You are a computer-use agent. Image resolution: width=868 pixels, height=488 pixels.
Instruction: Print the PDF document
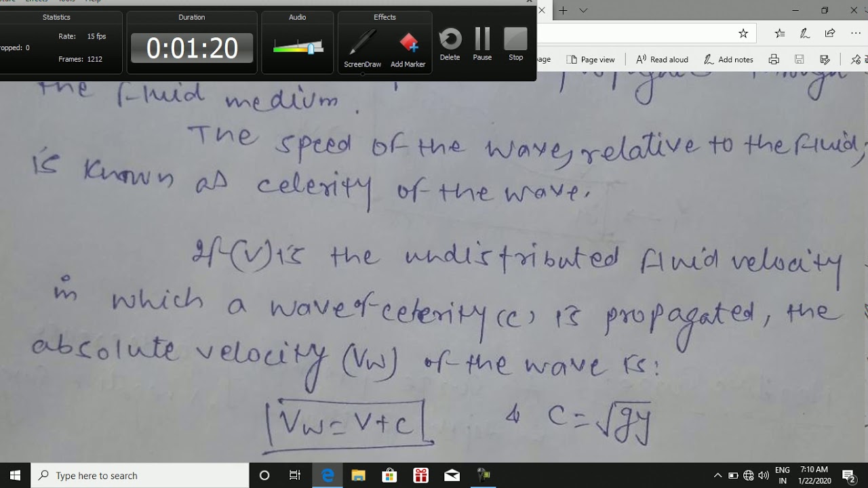tap(774, 60)
